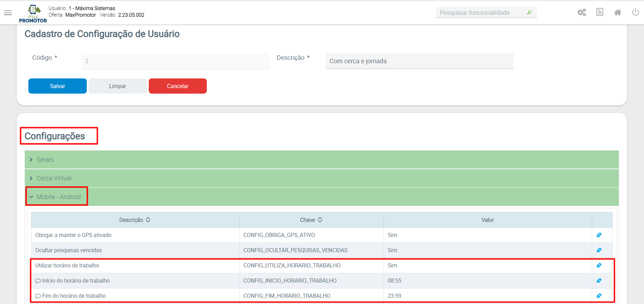Click the power logout icon
Viewport: 644px width, 304px height.
pos(635,12)
